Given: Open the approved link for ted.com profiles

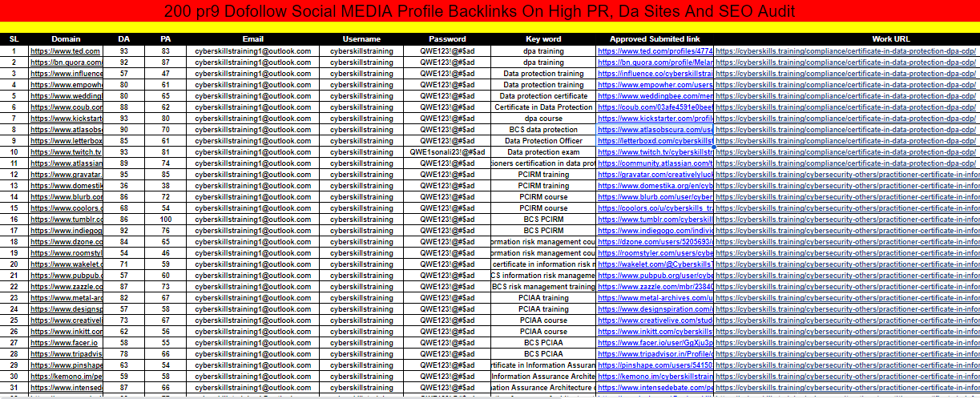Looking at the screenshot, I should (655, 50).
